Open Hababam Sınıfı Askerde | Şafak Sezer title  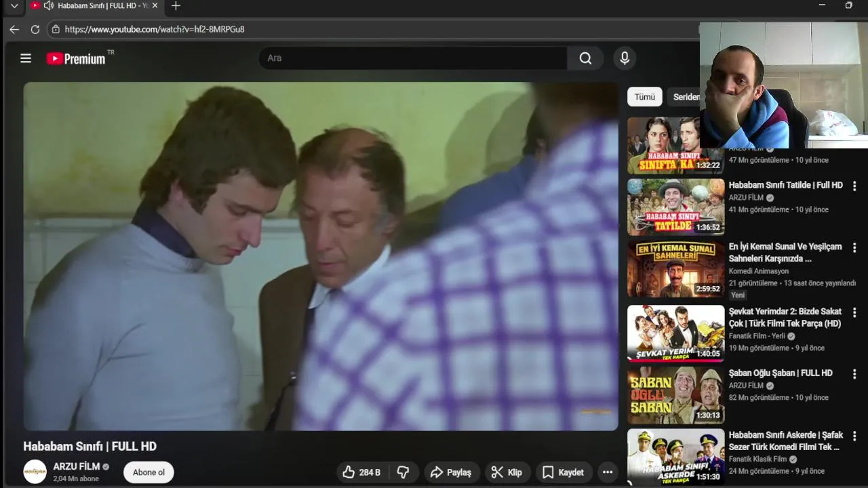coord(786,441)
